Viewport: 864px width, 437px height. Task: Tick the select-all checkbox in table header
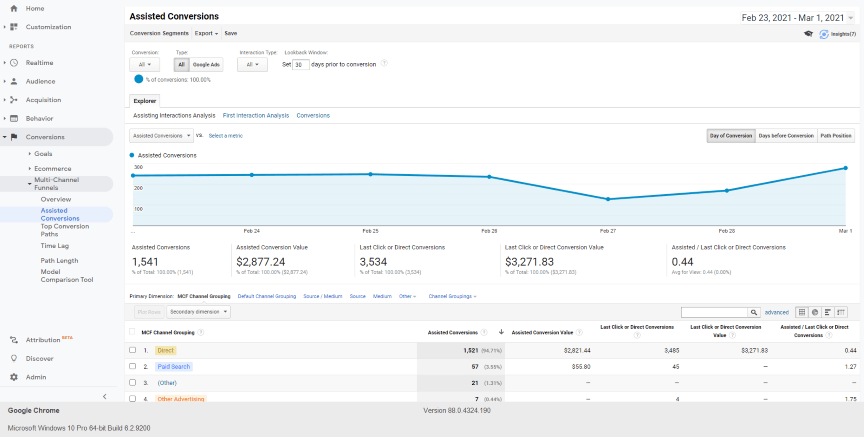click(x=132, y=332)
